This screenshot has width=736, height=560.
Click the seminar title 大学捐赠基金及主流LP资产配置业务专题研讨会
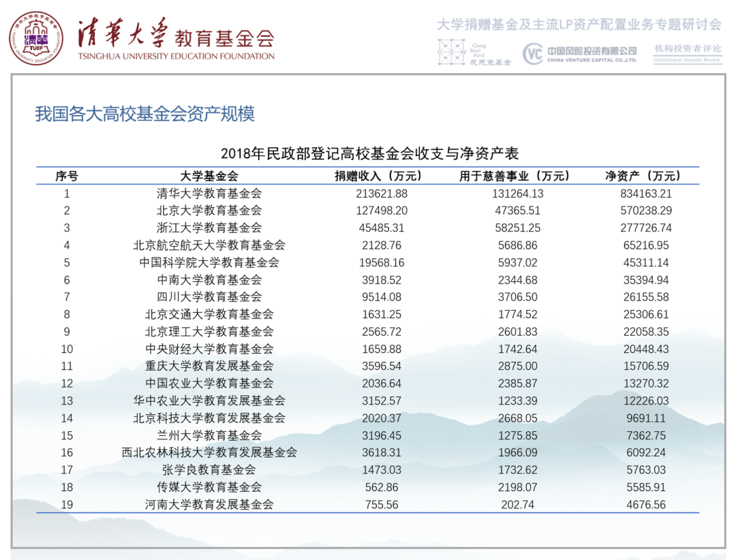coord(579,25)
